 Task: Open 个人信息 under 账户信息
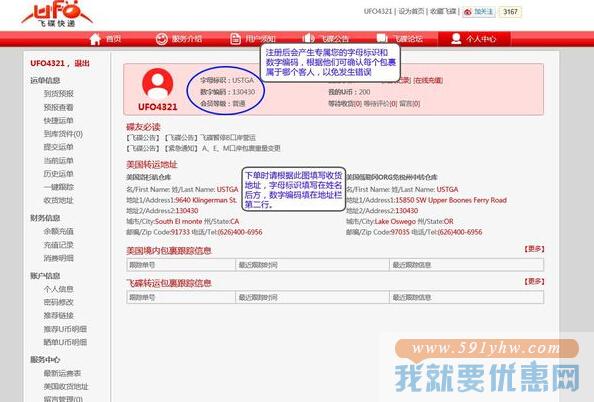58,289
